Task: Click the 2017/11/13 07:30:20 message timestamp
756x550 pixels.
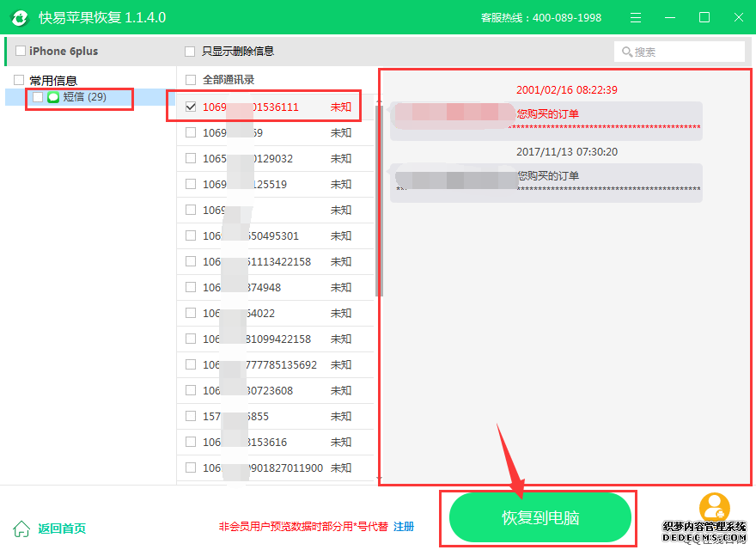Action: click(x=566, y=152)
